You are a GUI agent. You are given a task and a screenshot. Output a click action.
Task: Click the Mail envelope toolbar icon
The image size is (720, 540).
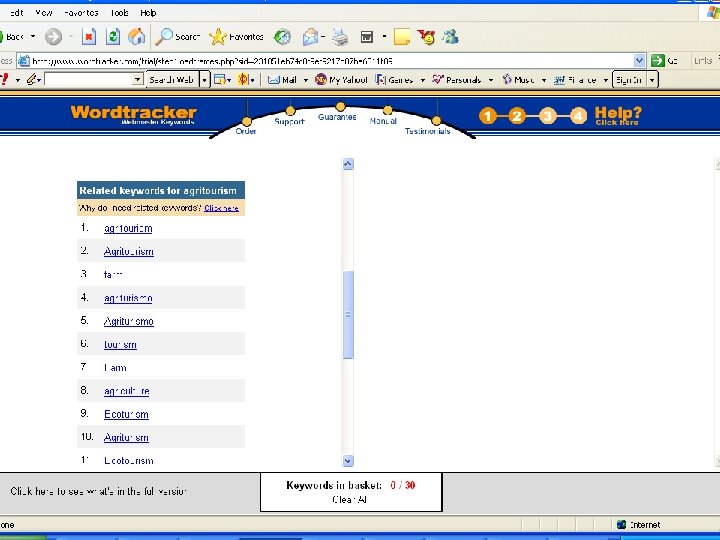pyautogui.click(x=310, y=37)
